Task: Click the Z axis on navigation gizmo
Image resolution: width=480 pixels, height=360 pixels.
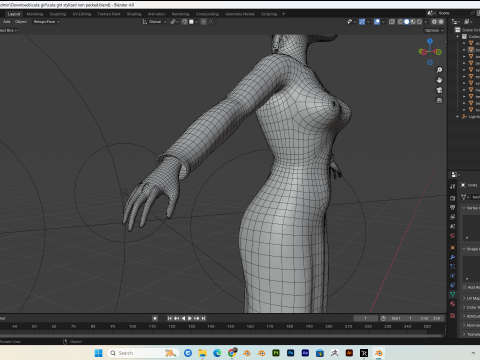Action: click(x=430, y=41)
